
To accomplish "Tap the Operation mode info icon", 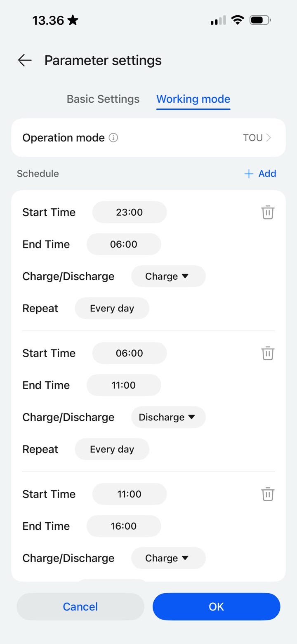I will 113,138.
